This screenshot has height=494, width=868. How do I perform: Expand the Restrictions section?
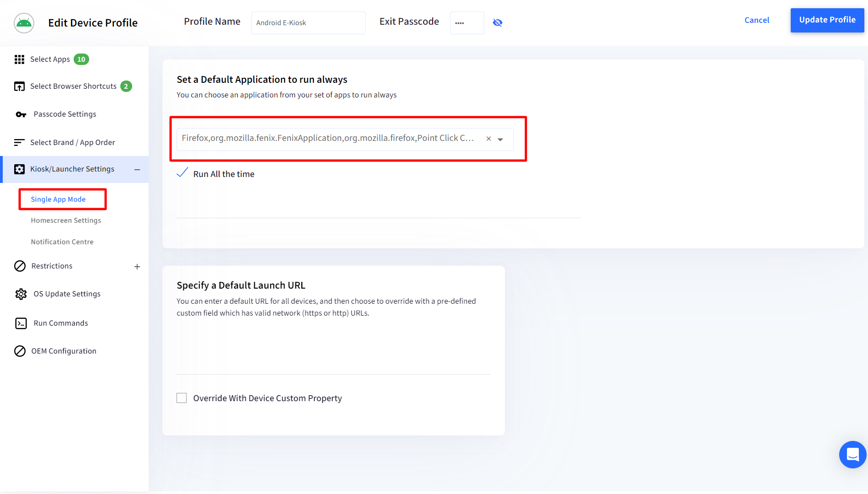pyautogui.click(x=137, y=267)
